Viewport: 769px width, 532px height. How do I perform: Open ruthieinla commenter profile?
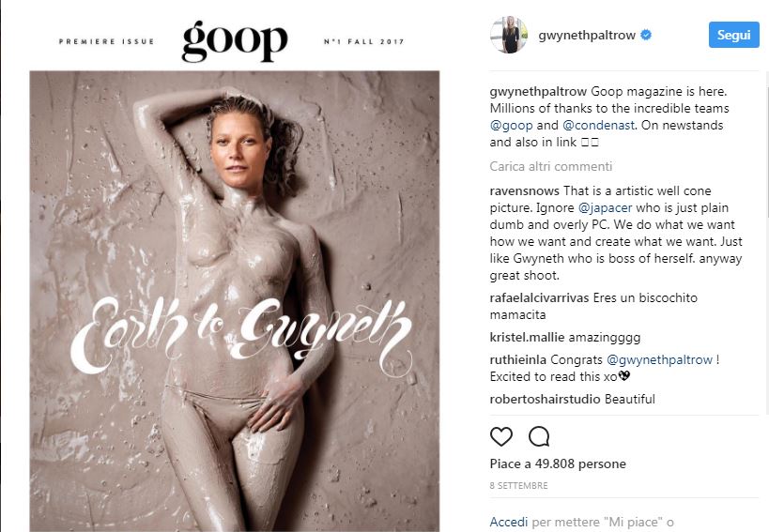click(518, 359)
